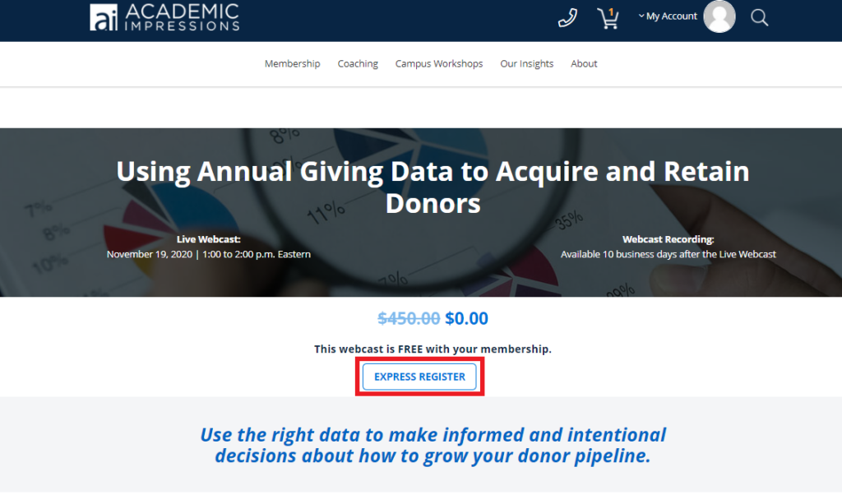
Task: Open the shopping cart
Action: pos(608,18)
